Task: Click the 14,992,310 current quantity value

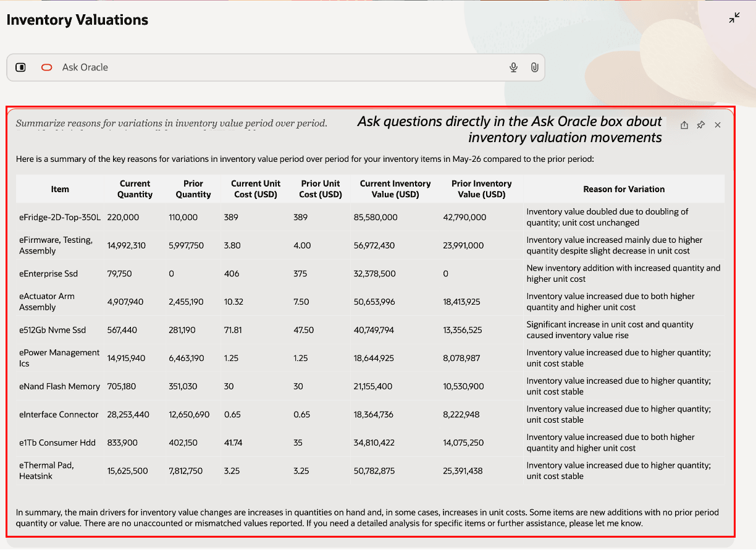Action: [x=127, y=245]
